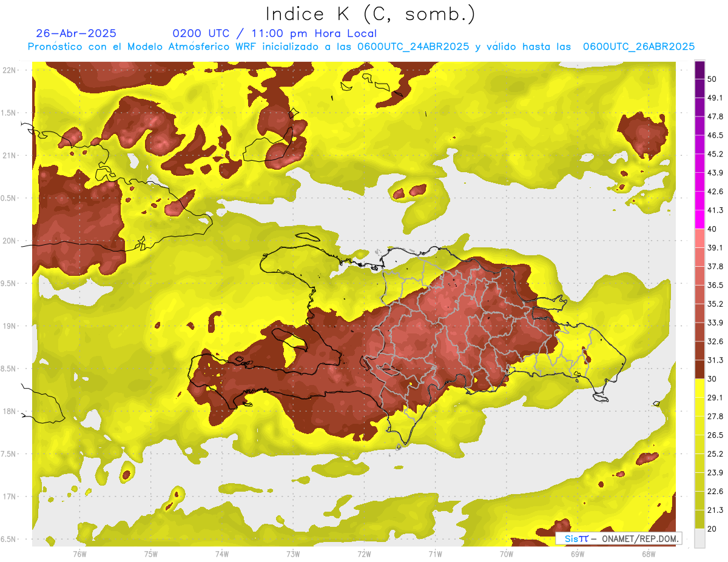Select the bright yellow swatch between 29.1 and 30
Image resolution: width=728 pixels, height=562 pixels.
(699, 388)
